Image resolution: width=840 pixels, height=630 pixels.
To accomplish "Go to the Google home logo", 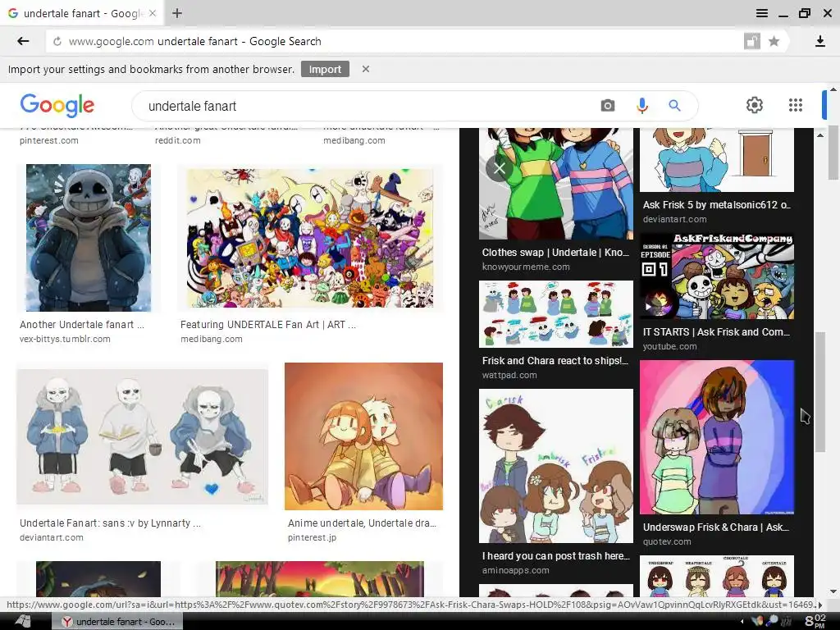I will pos(57,106).
